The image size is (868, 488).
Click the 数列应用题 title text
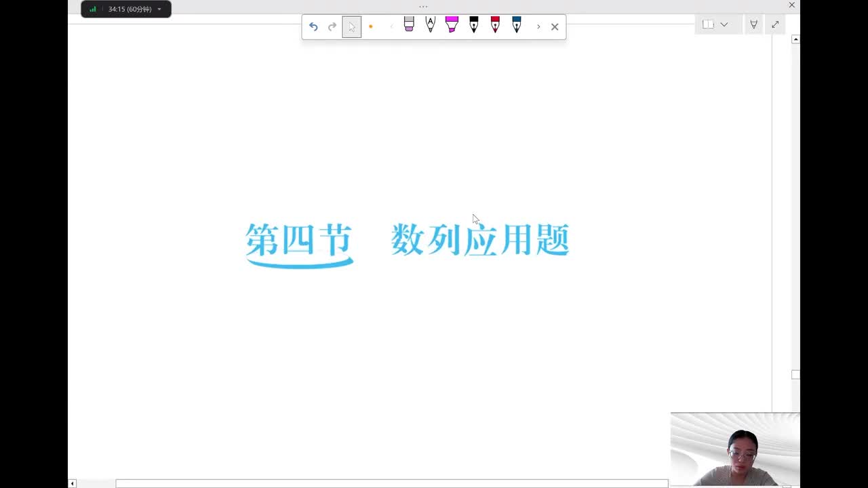480,240
